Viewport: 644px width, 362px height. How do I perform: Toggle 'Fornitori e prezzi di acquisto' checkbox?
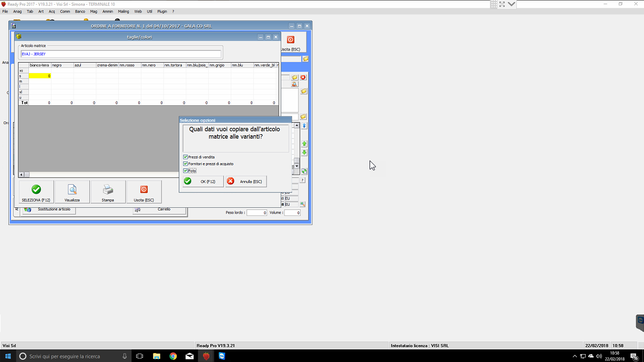point(186,164)
